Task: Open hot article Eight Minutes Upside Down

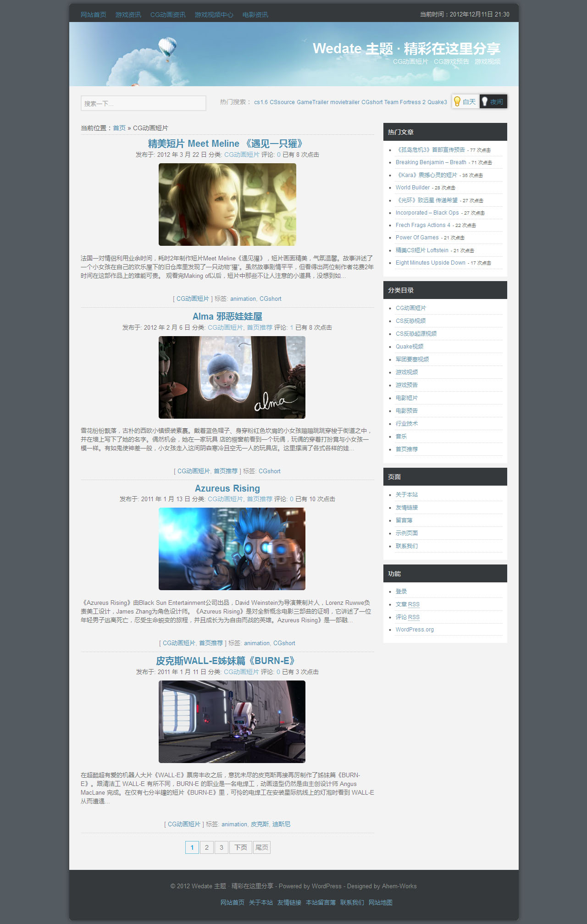Action: 431,263
